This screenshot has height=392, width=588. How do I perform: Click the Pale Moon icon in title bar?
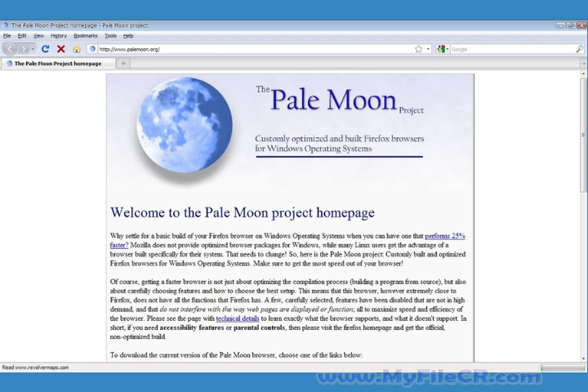(x=5, y=25)
